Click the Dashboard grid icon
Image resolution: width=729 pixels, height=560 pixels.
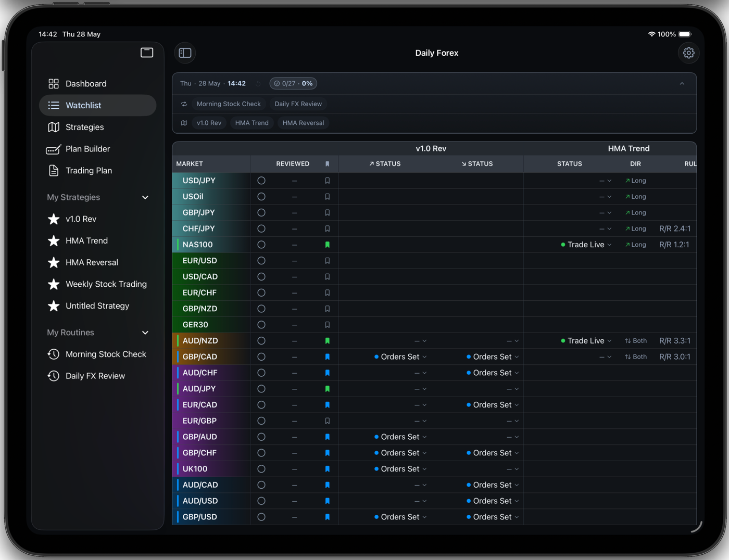pyautogui.click(x=54, y=84)
